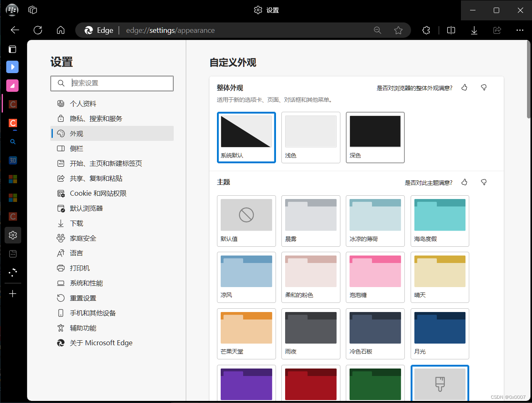Viewport: 532px width, 403px height.
Task: Open 关于 Microsoft Edge
Action: [112, 343]
